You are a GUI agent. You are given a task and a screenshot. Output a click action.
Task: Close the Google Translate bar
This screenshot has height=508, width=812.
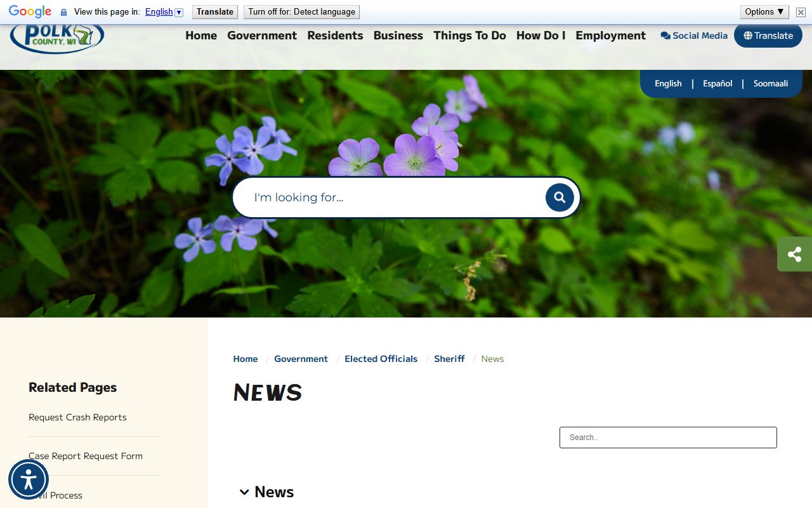[x=801, y=12]
